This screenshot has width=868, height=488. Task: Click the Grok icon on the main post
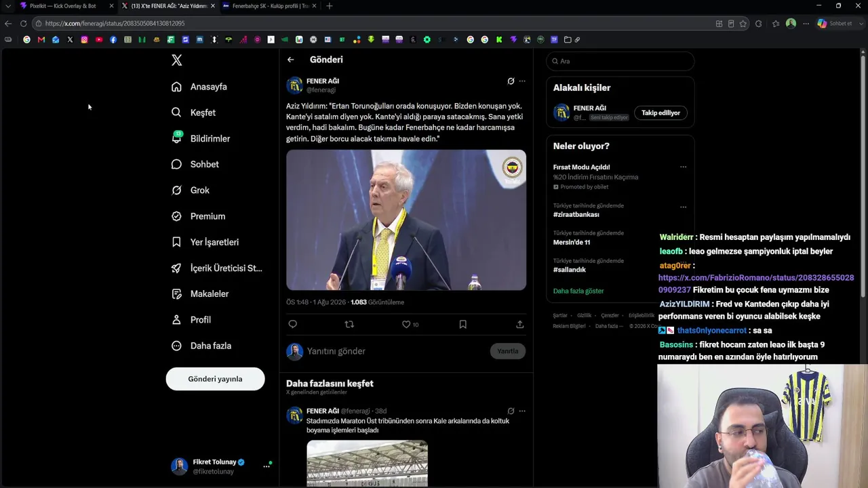click(x=511, y=81)
